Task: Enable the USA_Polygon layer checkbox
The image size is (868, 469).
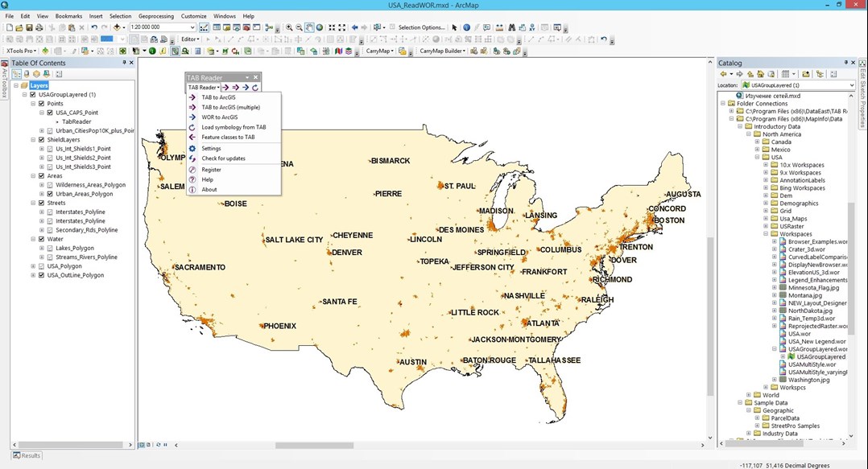Action: click(x=42, y=266)
